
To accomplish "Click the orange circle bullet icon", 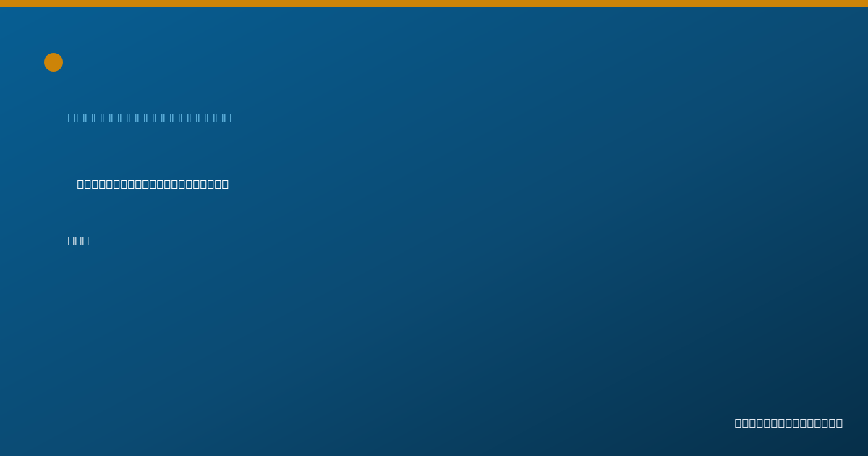I will tap(54, 62).
